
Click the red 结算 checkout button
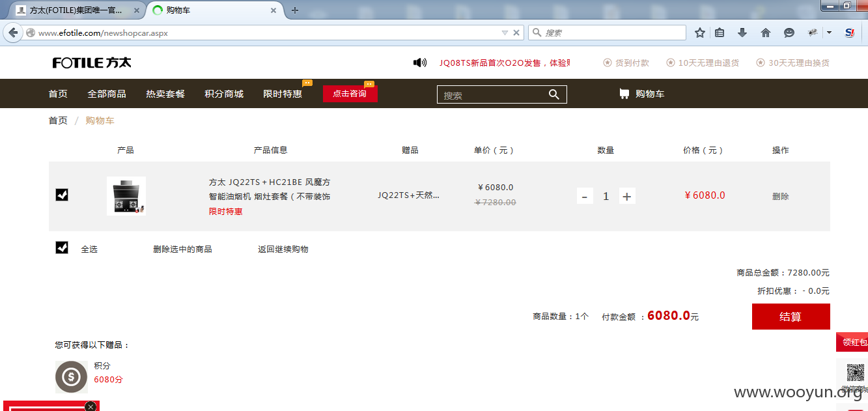click(x=791, y=317)
